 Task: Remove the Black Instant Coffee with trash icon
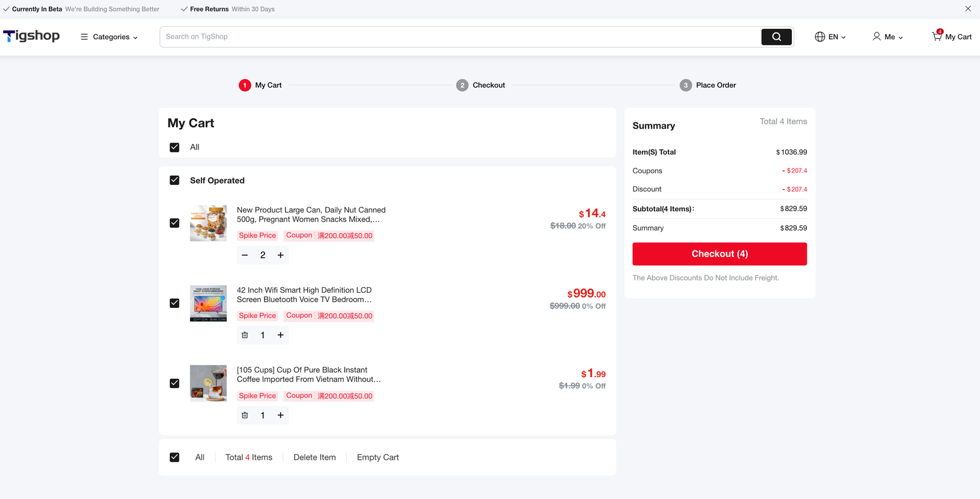[245, 415]
